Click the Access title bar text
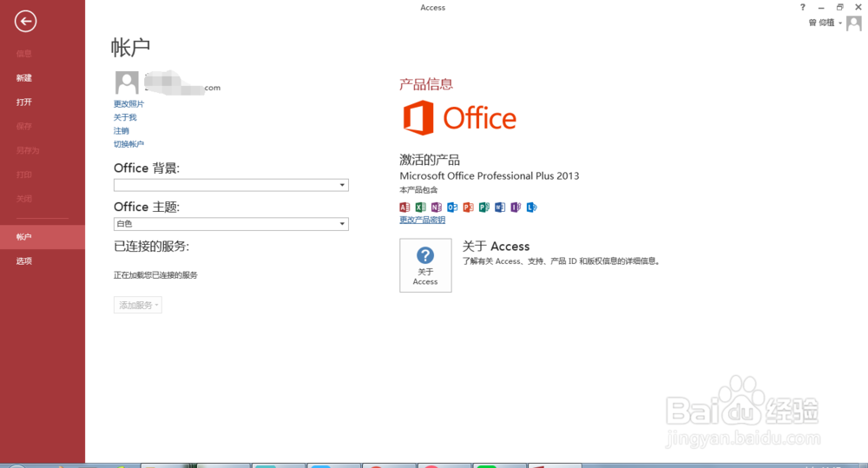The image size is (868, 468). coord(433,7)
